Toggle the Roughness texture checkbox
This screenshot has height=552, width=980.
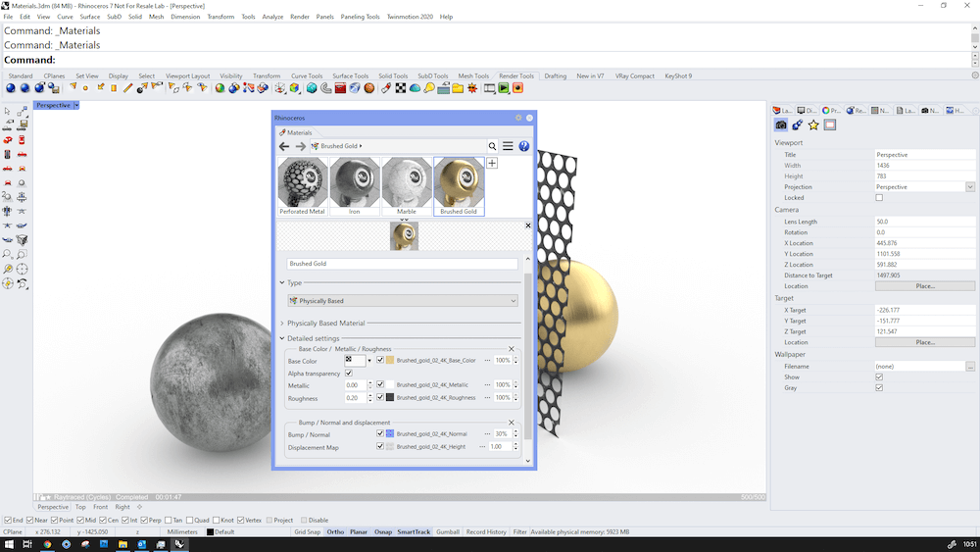tap(380, 397)
